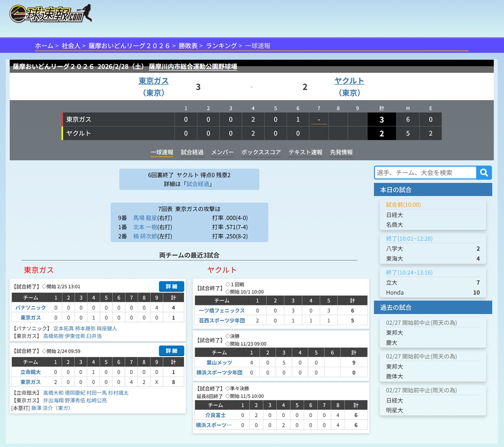Open the 立大 vs Honda finished game card

click(x=433, y=283)
